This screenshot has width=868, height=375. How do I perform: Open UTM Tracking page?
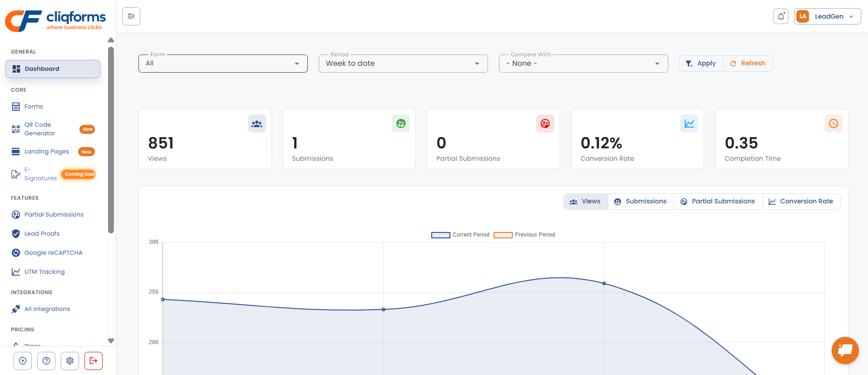click(44, 272)
